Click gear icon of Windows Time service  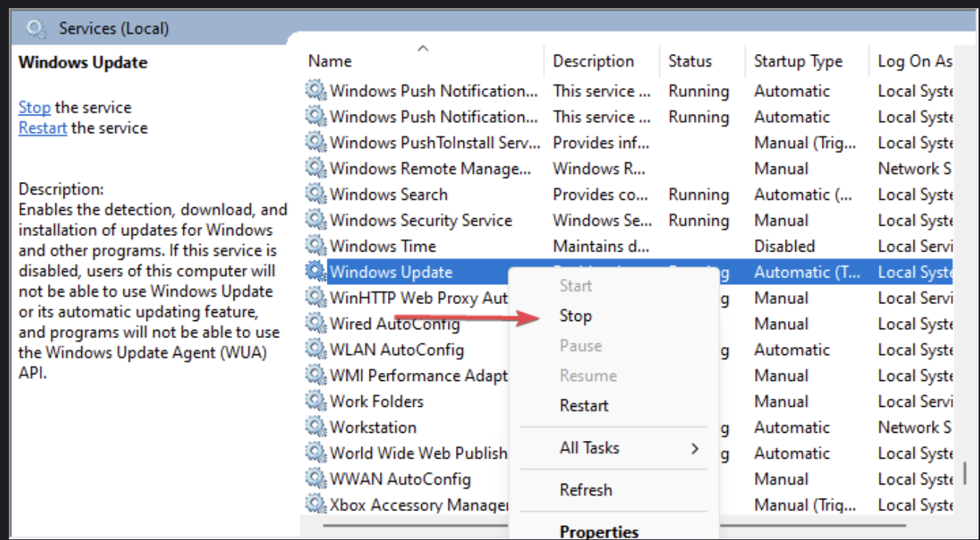tap(316, 246)
